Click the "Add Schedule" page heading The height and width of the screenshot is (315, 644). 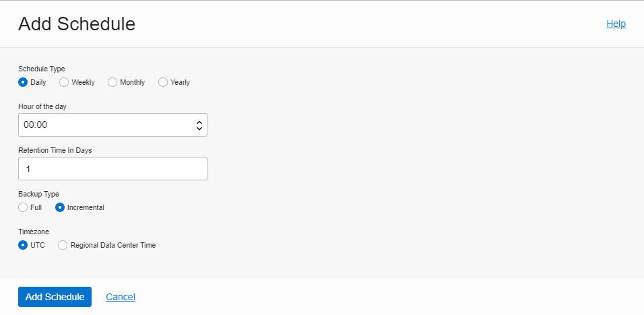tap(77, 24)
